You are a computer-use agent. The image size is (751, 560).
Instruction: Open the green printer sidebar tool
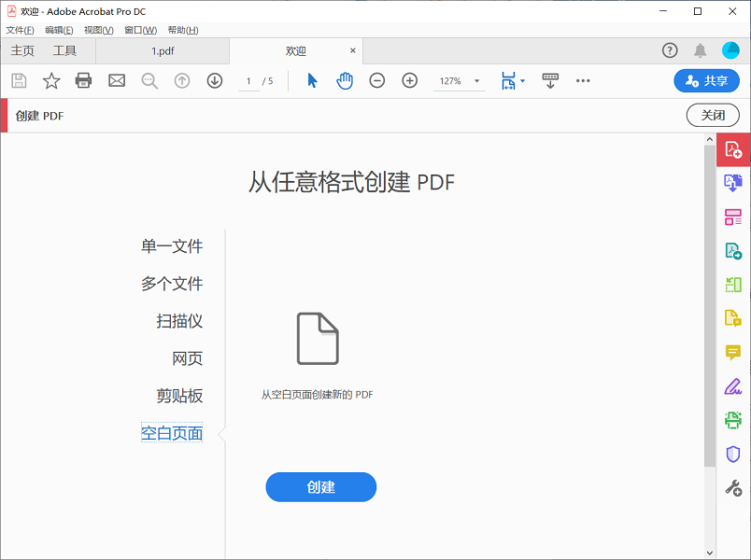coord(733,420)
